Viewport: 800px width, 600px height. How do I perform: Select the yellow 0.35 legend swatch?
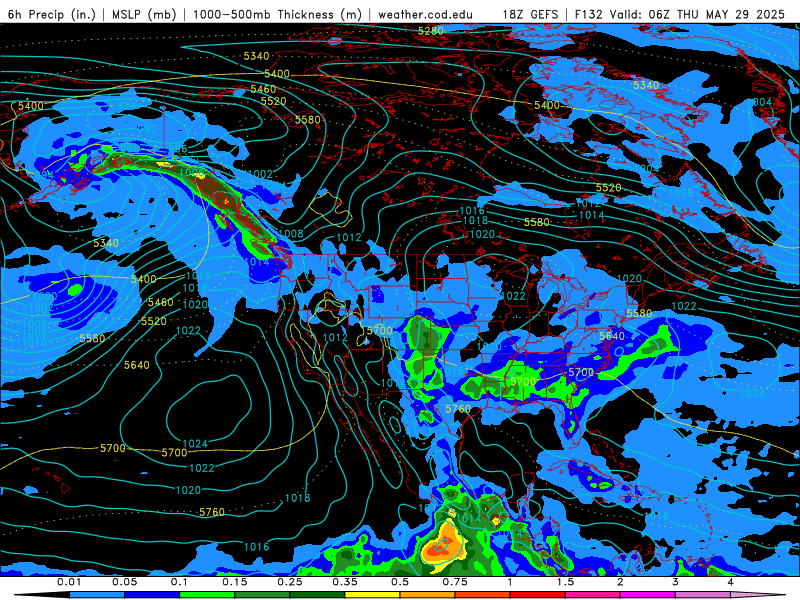click(x=372, y=595)
